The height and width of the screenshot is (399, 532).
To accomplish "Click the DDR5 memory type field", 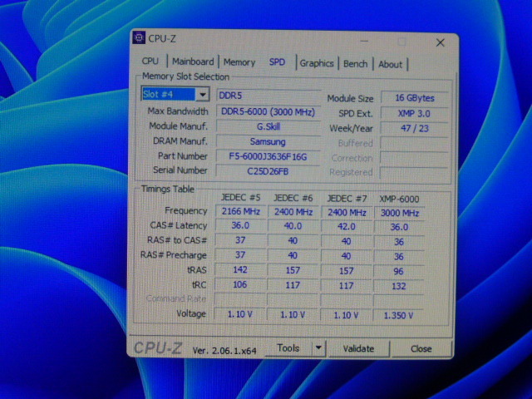I will pos(268,96).
